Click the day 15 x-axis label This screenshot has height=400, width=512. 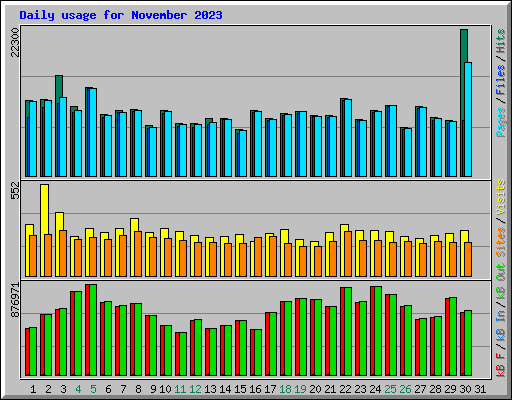pos(240,389)
